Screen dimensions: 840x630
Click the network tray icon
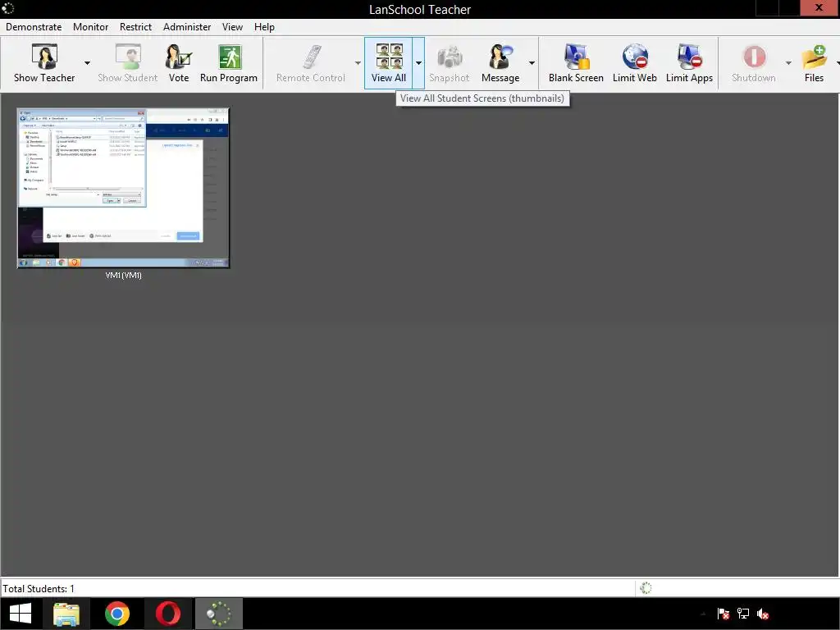743,614
